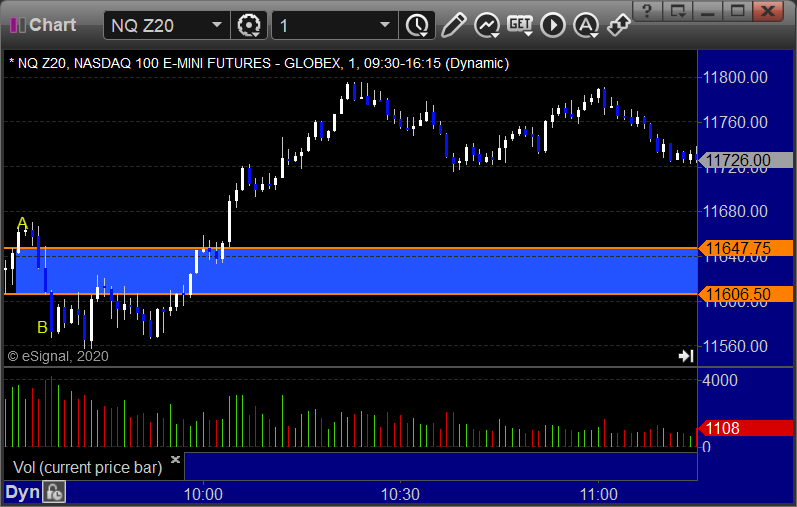The width and height of the screenshot is (797, 507).
Task: Click the upper orange line at 11647.75
Action: [x=351, y=248]
